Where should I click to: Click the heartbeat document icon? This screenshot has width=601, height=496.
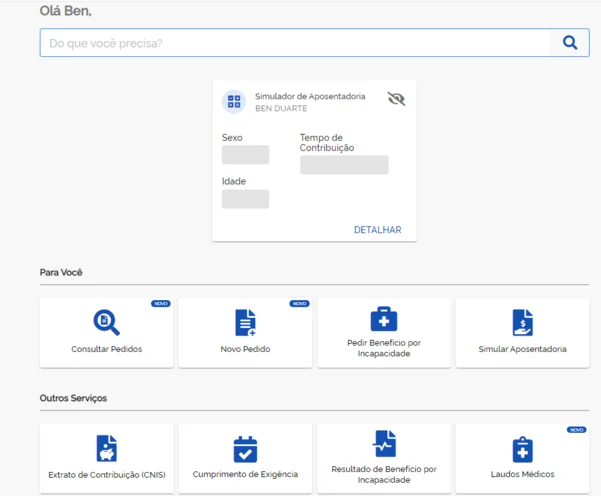point(384,443)
